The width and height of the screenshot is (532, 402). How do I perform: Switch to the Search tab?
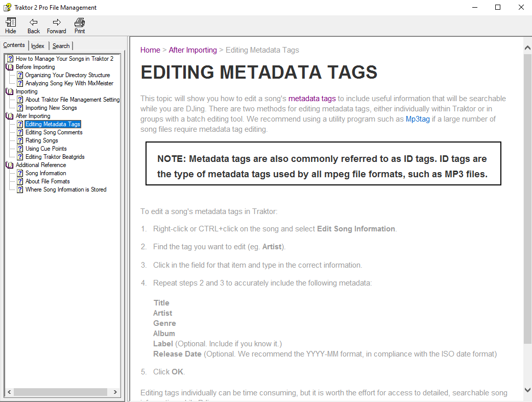pos(61,46)
